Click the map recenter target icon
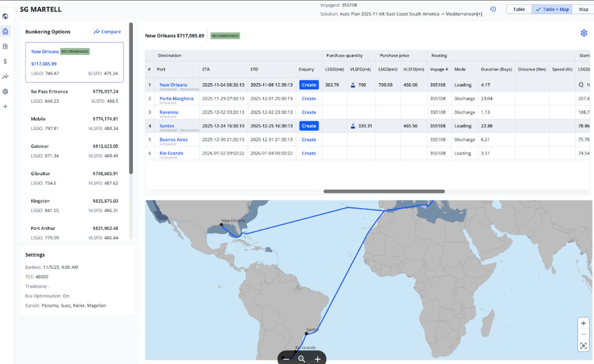594x364 pixels. point(583,346)
